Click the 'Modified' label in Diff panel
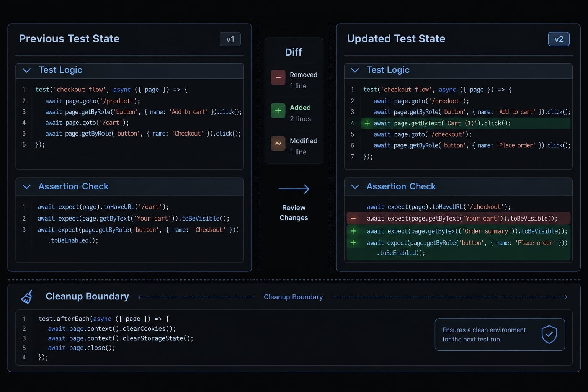 coord(304,140)
